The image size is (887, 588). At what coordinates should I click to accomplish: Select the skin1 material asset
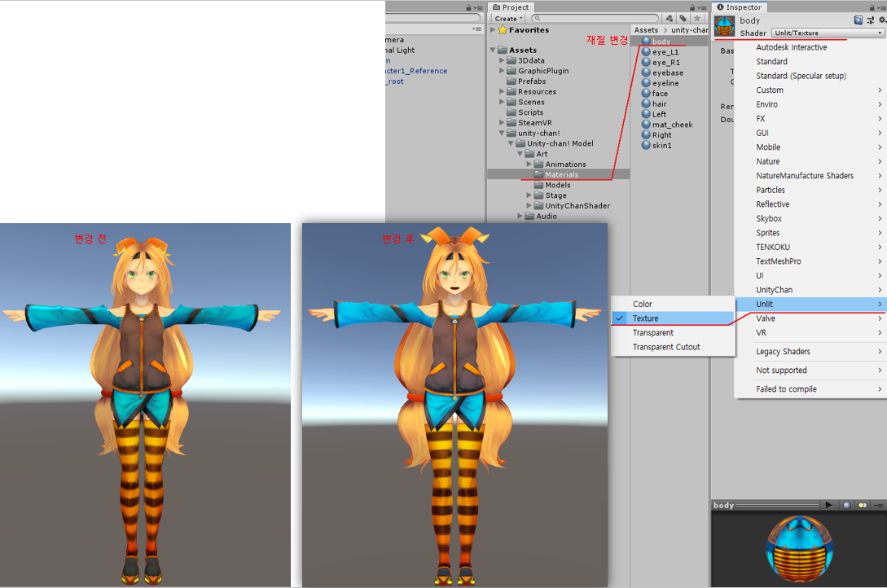pyautogui.click(x=656, y=145)
